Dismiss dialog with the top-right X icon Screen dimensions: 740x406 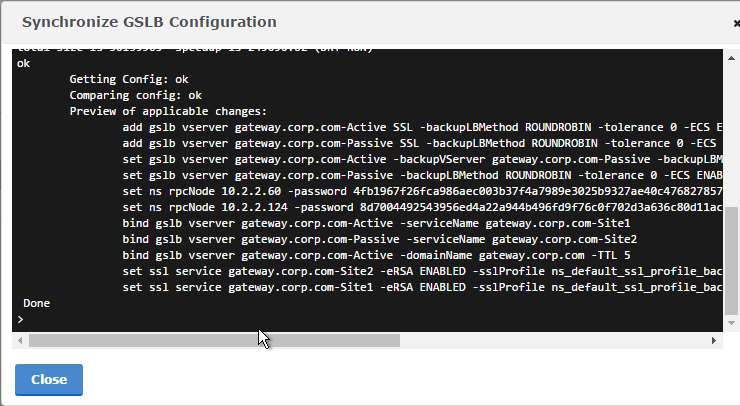point(737,23)
